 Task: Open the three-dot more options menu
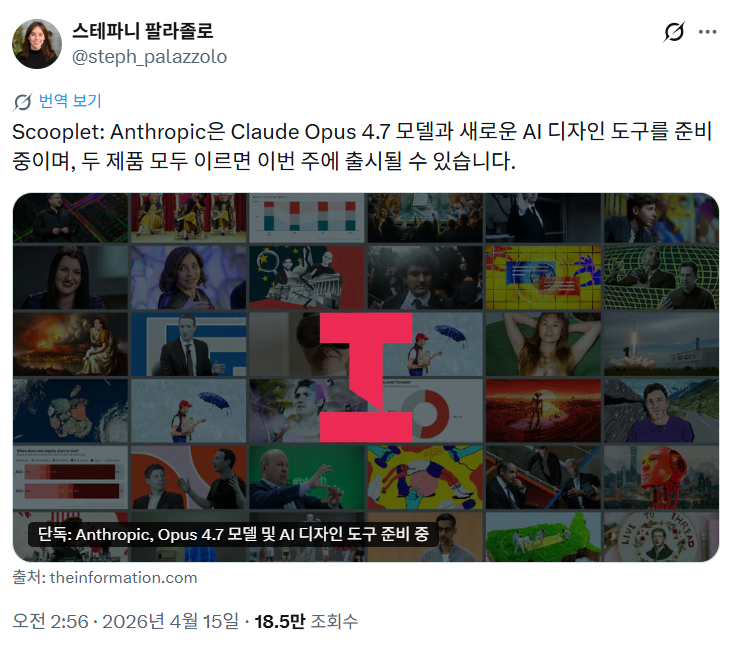pos(707,32)
